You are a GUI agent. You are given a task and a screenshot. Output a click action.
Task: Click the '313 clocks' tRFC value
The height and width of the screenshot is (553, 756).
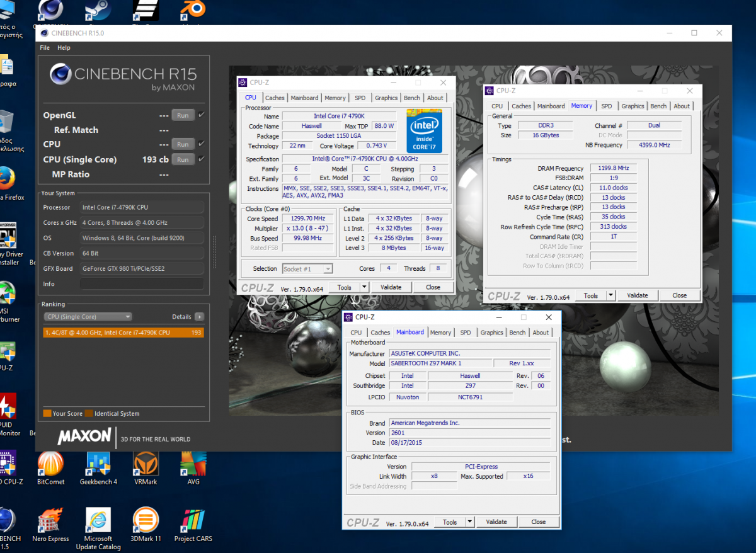coord(613,227)
